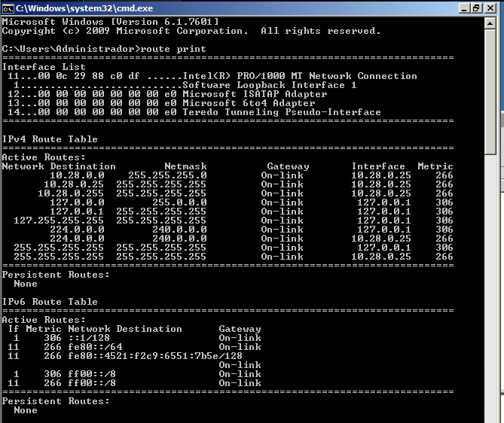Click the 'Netmask' column header
Screen dimensions: 504x423
[x=185, y=166]
